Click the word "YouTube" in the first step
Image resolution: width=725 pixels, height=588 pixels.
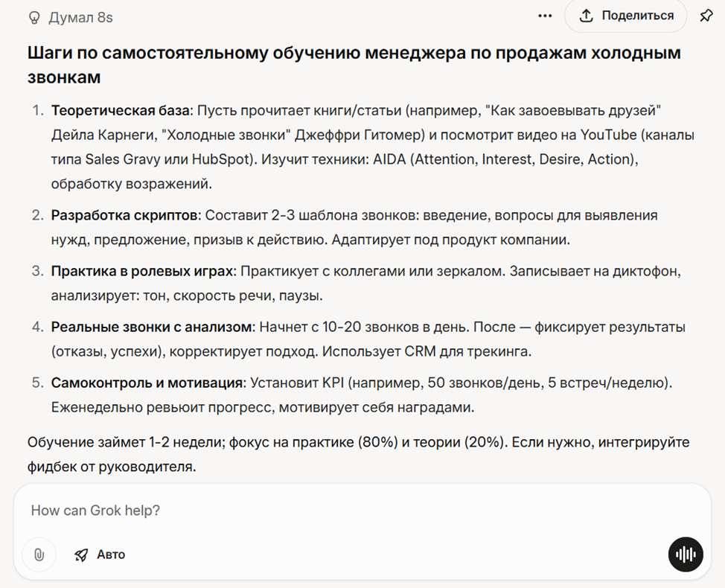[607, 135]
